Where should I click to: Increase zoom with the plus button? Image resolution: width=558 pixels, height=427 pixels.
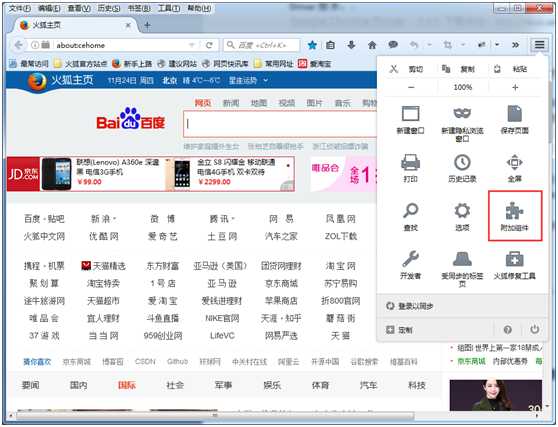point(515,87)
